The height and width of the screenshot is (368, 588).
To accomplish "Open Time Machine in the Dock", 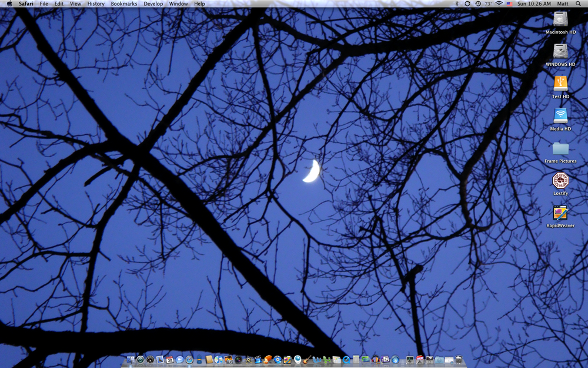I will pyautogui.click(x=141, y=360).
